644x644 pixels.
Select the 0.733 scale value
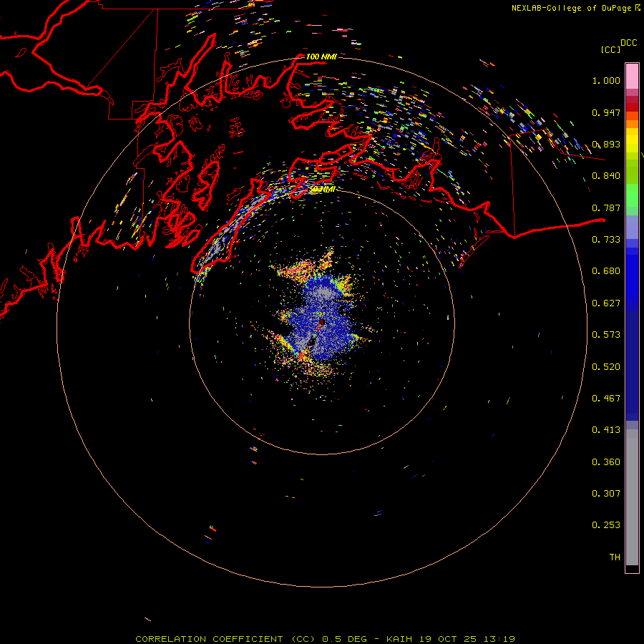[x=606, y=240]
